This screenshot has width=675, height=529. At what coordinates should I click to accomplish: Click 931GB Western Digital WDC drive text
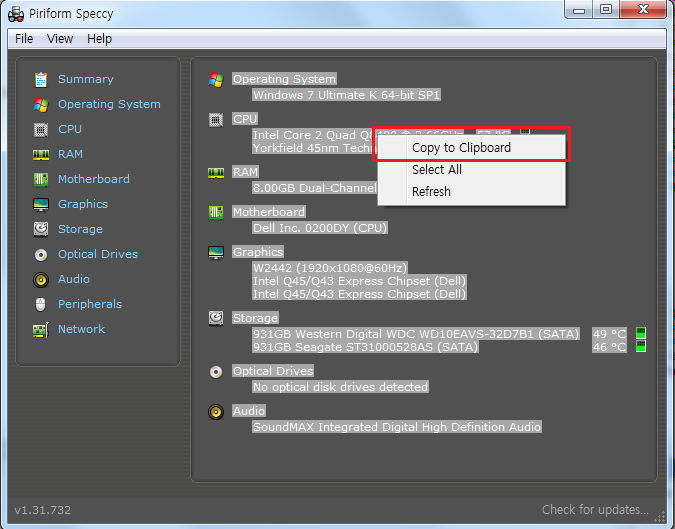416,334
